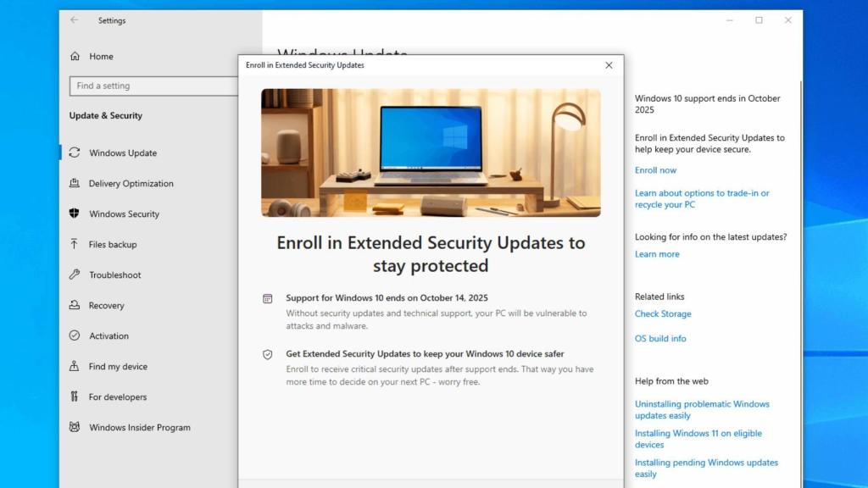Select For developers in the sidebar
Screen dimensions: 868x488
click(x=117, y=396)
